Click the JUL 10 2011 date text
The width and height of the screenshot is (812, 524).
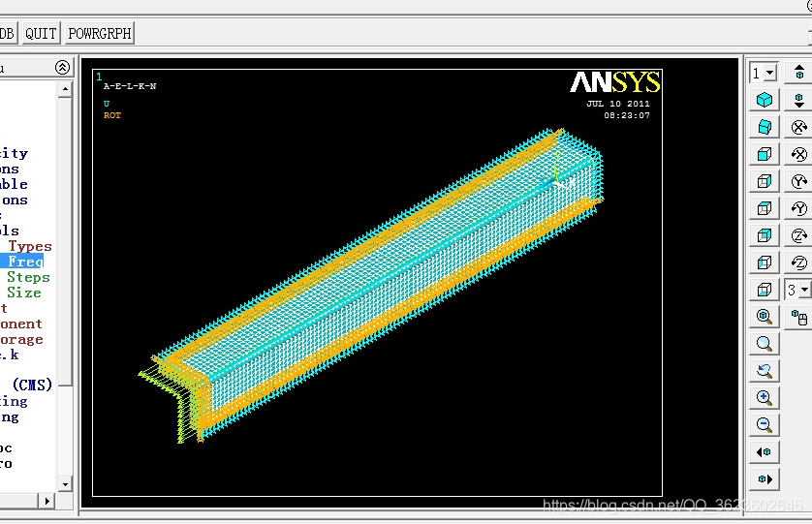click(618, 104)
